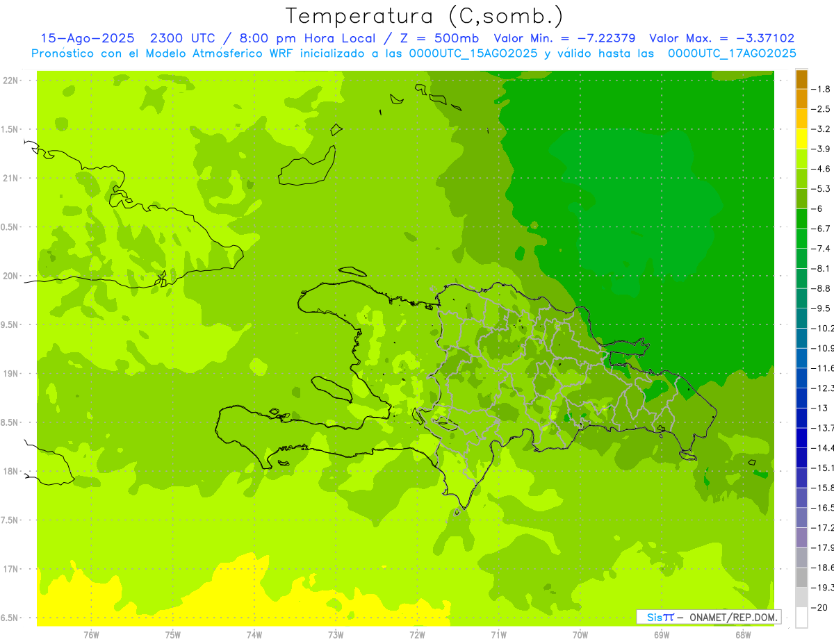Image resolution: width=834 pixels, height=644 pixels.
Task: Click the '20N' latitude label
Action: point(10,276)
